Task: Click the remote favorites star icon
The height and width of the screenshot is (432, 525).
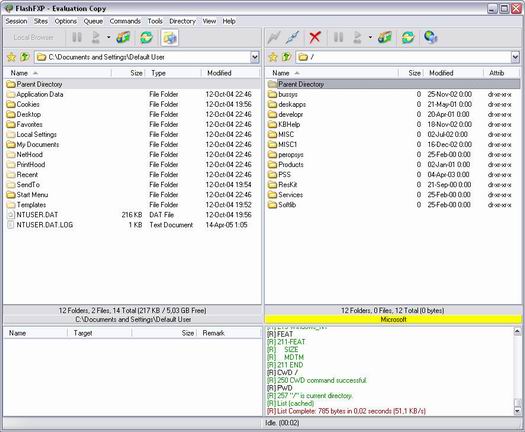Action: pyautogui.click(x=273, y=57)
